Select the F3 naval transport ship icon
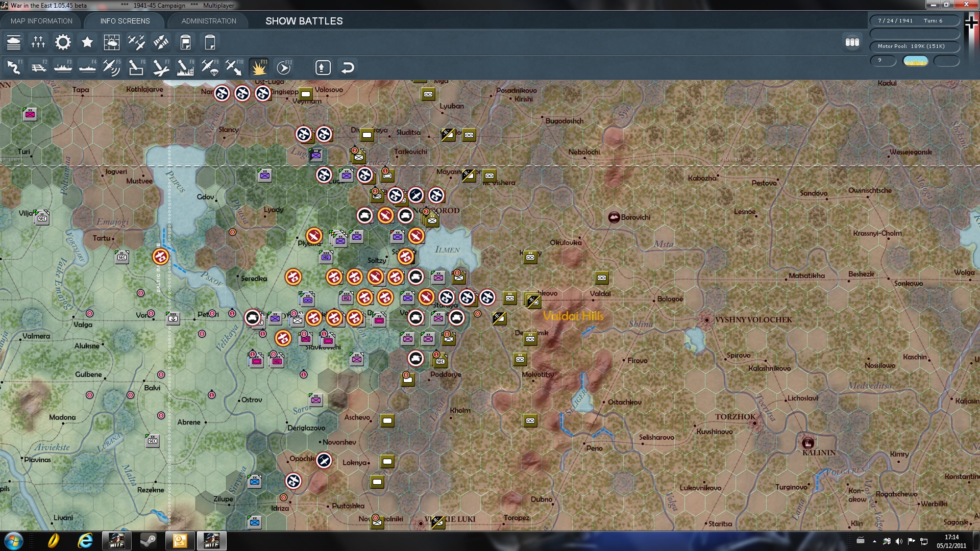 pos(63,67)
